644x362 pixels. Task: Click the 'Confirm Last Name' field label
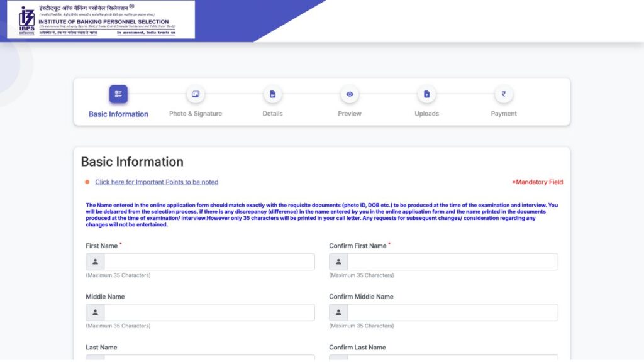357,347
